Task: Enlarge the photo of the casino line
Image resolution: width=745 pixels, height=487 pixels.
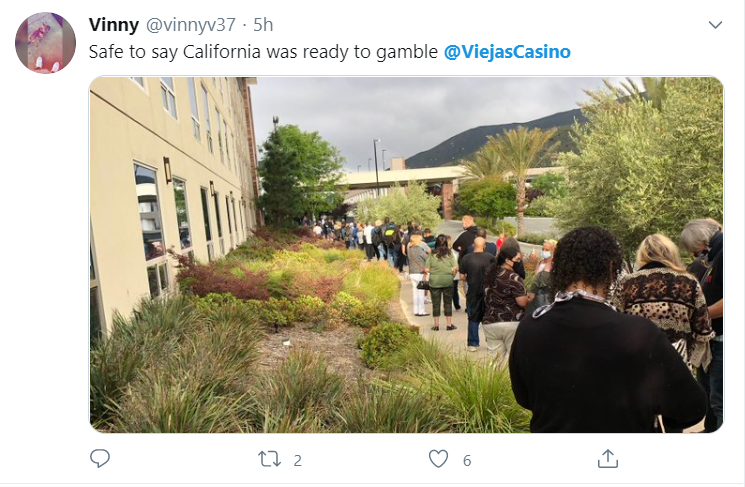Action: click(x=407, y=255)
